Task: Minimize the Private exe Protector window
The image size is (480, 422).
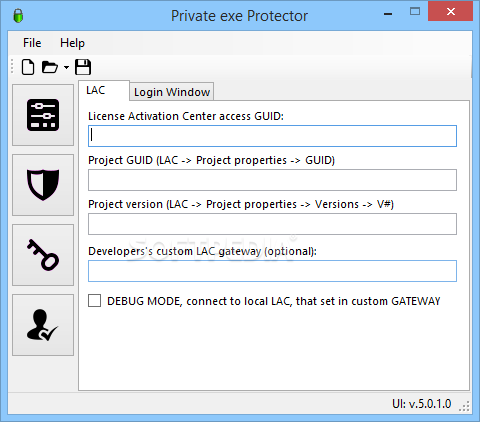Action: tap(388, 14)
